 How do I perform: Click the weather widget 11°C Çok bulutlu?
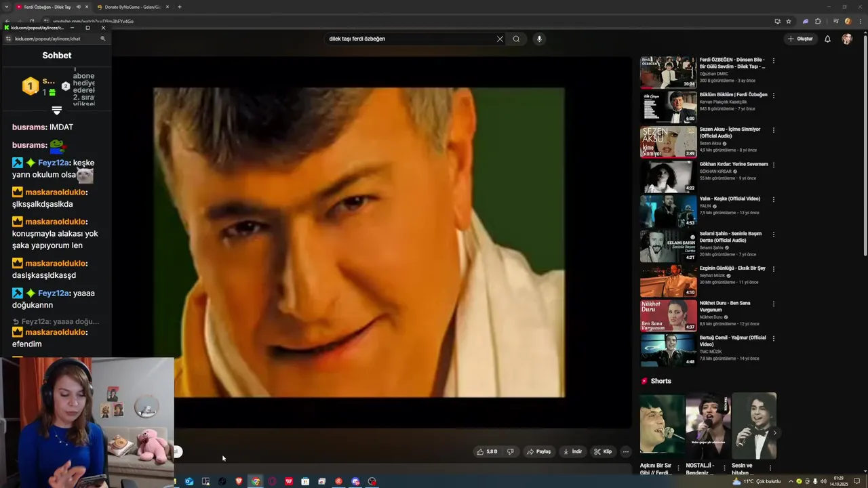[757, 481]
